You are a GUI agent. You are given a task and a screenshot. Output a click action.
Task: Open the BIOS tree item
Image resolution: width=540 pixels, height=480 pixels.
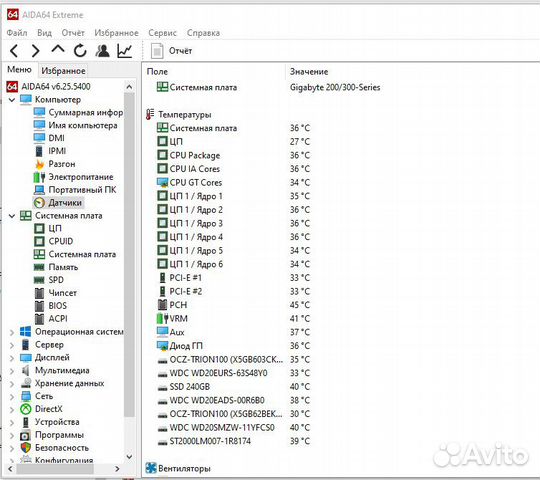(51, 306)
